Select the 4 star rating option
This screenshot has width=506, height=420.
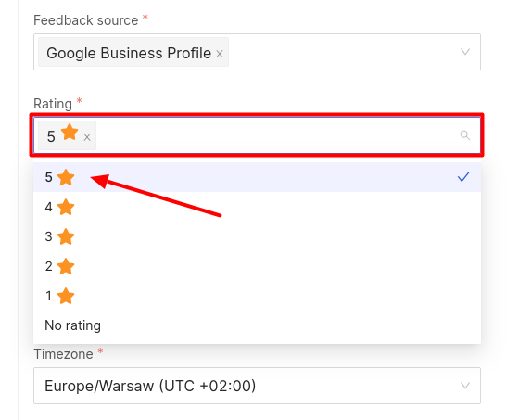(257, 207)
